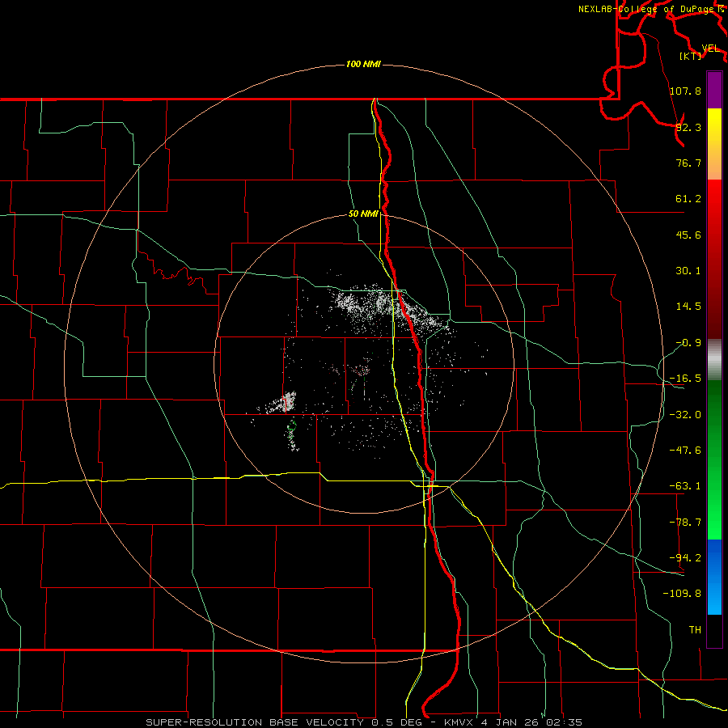This screenshot has width=728, height=728.
Task: Click the 50 NMI range ring label
Action: pyautogui.click(x=363, y=214)
